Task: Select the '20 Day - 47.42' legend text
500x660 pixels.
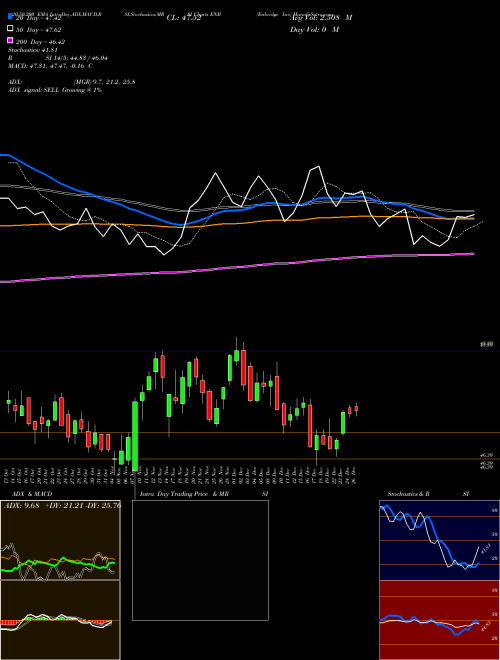Action: (38, 18)
